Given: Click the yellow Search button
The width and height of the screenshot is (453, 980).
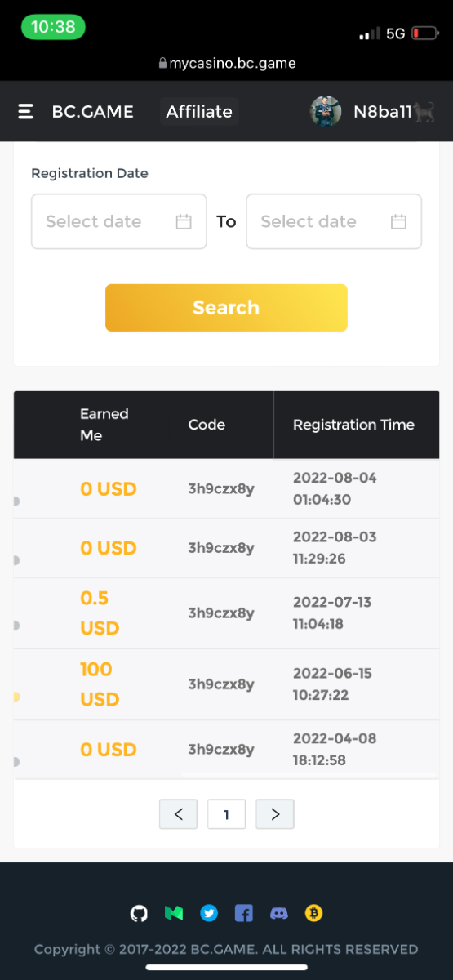Looking at the screenshot, I should pyautogui.click(x=226, y=308).
